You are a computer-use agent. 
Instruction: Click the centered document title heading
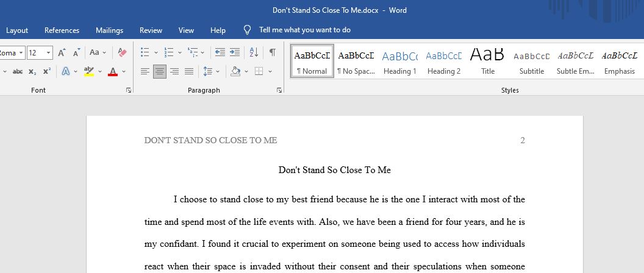(x=334, y=170)
